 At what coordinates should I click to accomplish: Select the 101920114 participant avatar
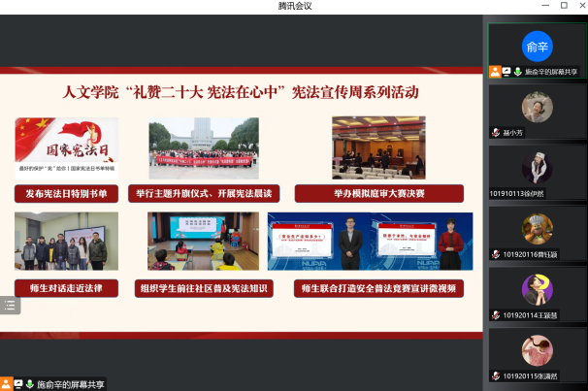537,288
